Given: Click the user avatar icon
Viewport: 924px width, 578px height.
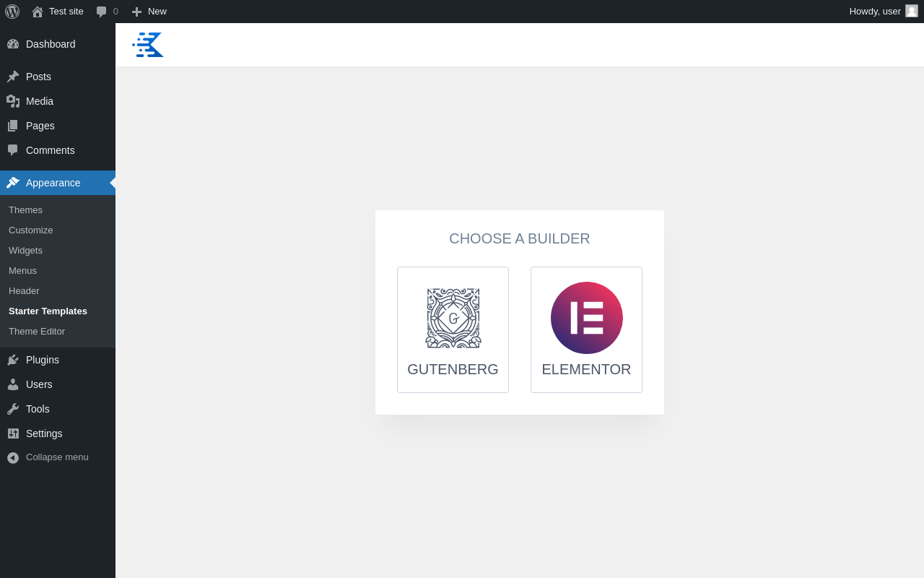Looking at the screenshot, I should (912, 11).
